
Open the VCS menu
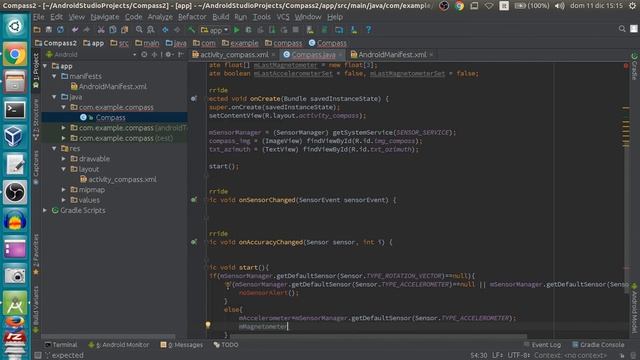coord(283,17)
